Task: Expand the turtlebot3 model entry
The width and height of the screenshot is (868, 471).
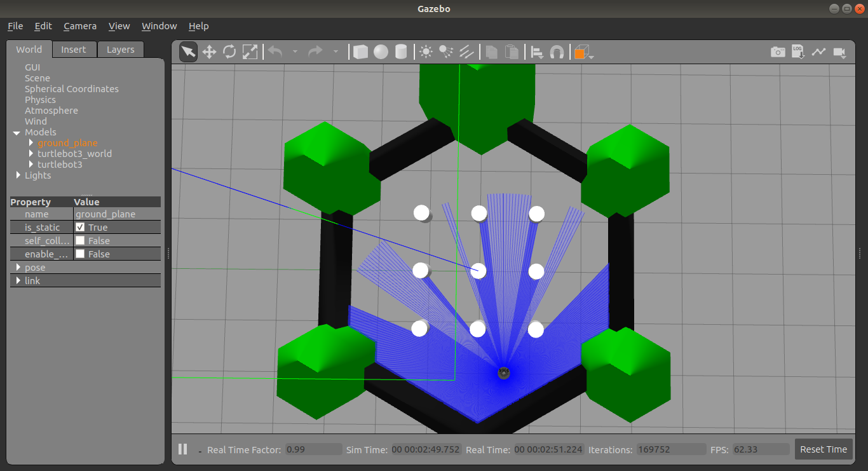Action: click(30, 165)
